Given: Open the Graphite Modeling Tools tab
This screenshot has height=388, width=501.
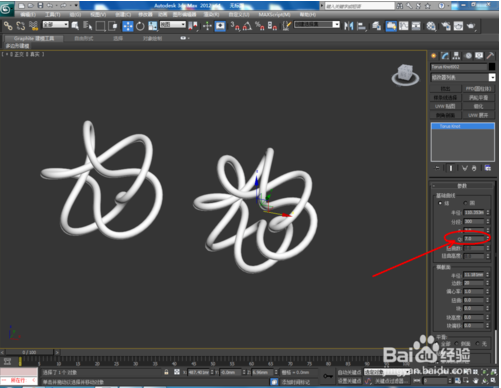Looking at the screenshot, I should pos(34,38).
